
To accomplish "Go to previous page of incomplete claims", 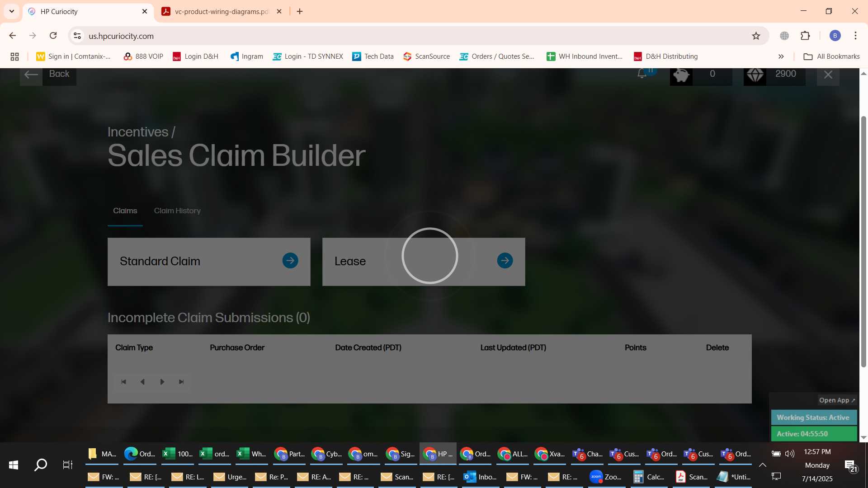I will pyautogui.click(x=142, y=382).
